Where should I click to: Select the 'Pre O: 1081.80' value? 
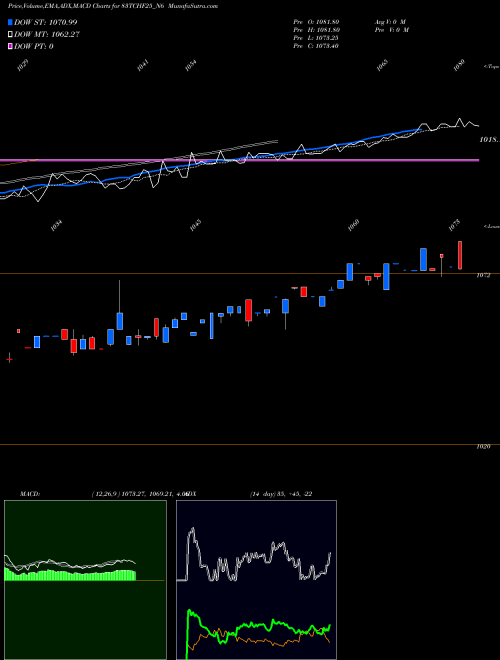tap(316, 21)
